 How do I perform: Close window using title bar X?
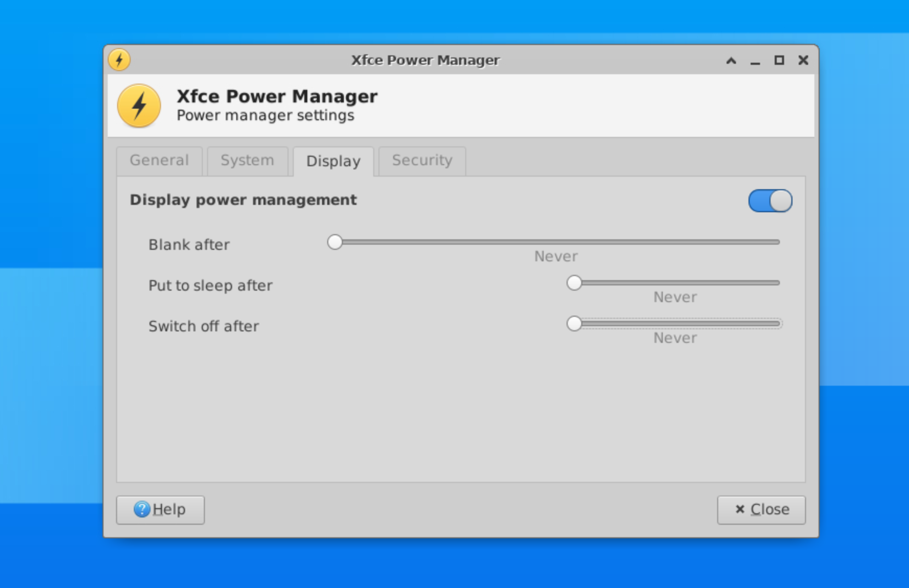[x=803, y=60]
